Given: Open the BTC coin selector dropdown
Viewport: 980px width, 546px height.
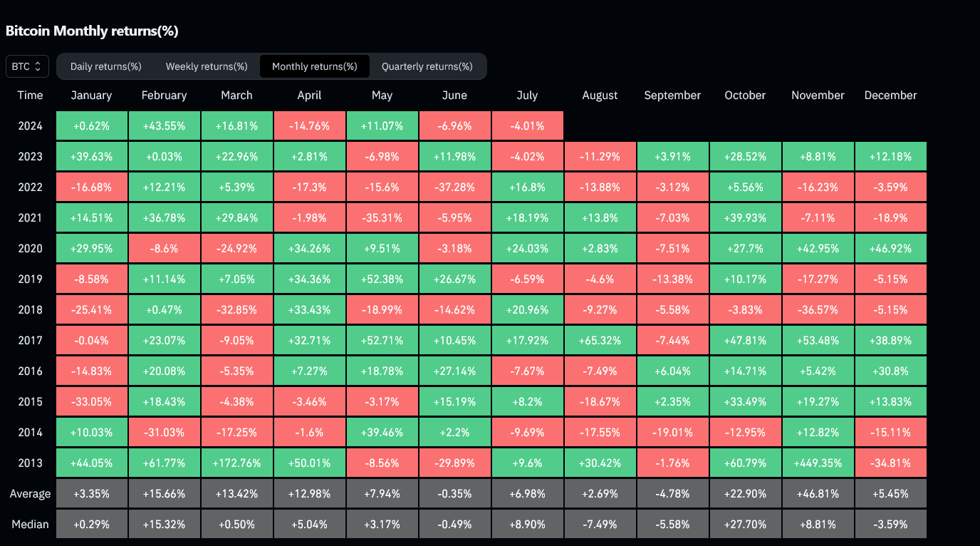Looking at the screenshot, I should [27, 66].
